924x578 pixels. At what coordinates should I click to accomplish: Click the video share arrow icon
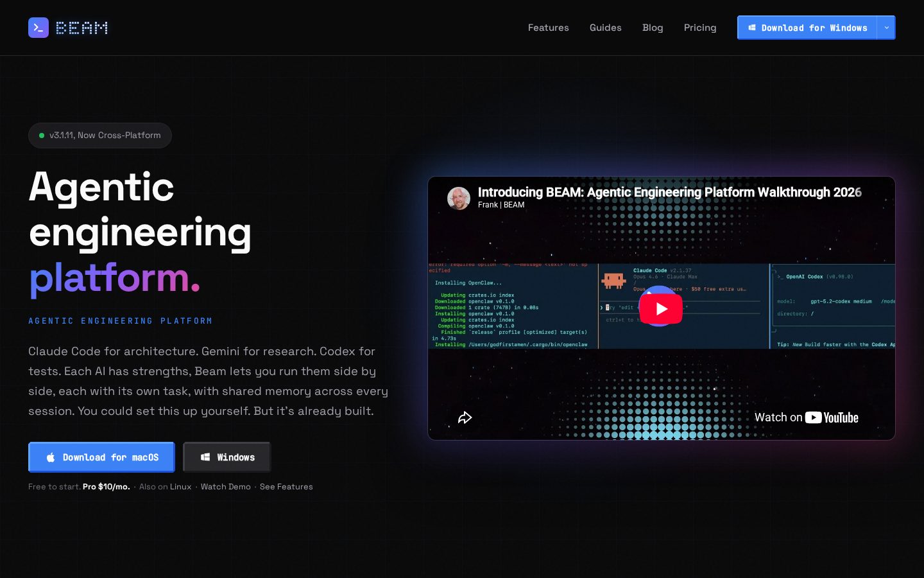click(465, 418)
